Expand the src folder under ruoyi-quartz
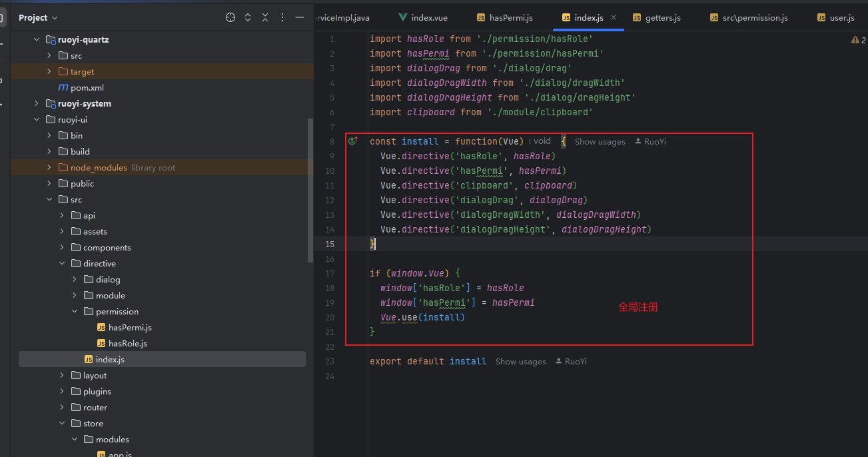The height and width of the screenshot is (457, 868). (49, 55)
